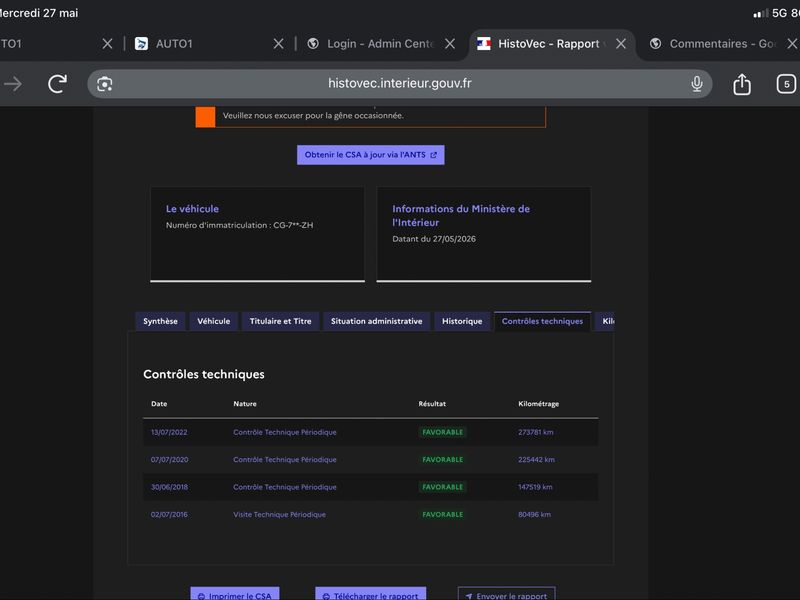Image resolution: width=800 pixels, height=600 pixels.
Task: Open the Véhicule tab
Action: (x=213, y=321)
